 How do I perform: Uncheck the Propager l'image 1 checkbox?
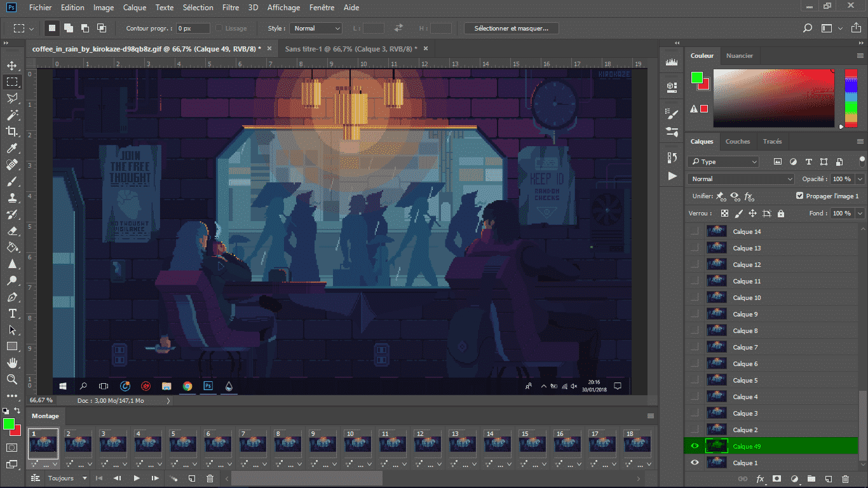799,196
